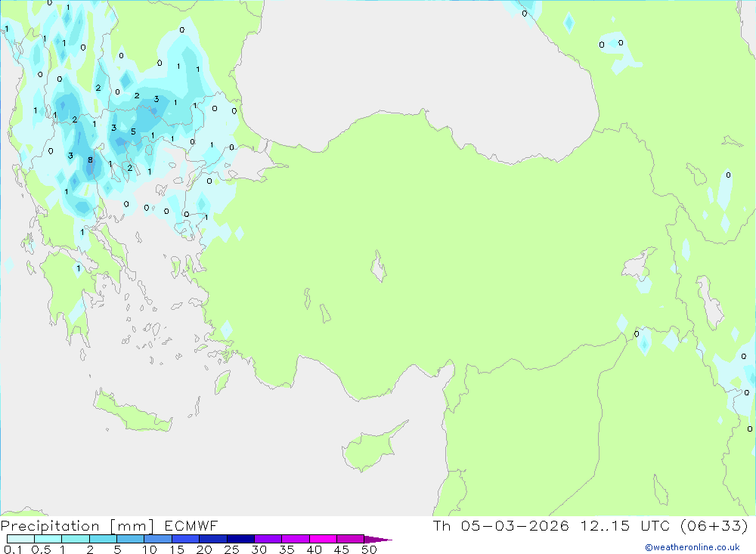Select the 1–2 mm legend swatch
The height and width of the screenshot is (554, 756).
75,539
